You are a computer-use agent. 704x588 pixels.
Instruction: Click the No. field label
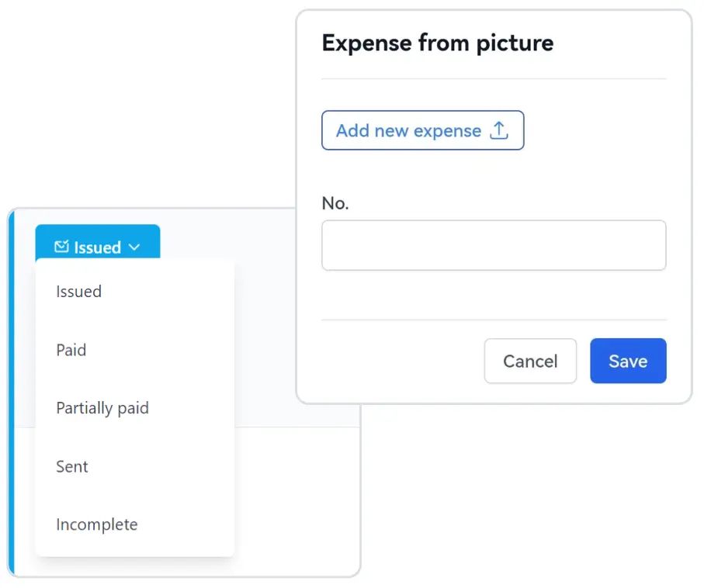335,203
